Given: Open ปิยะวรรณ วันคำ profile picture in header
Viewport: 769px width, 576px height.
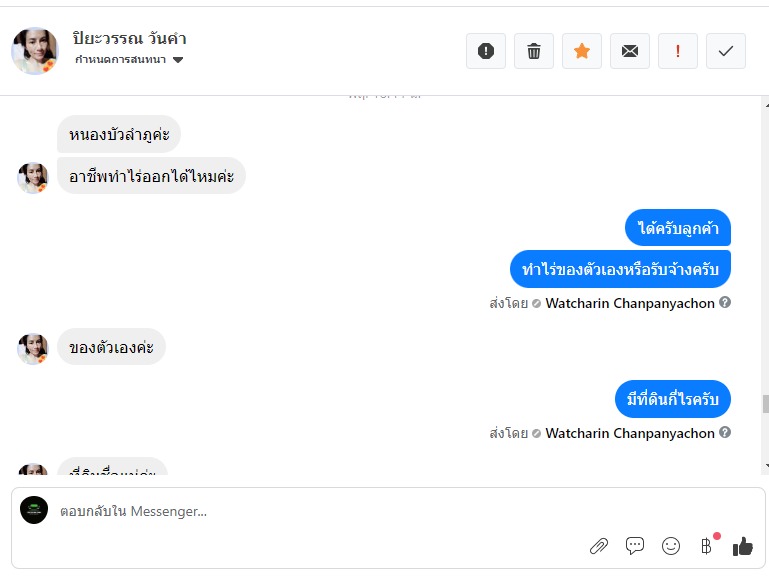Looking at the screenshot, I should (x=35, y=51).
